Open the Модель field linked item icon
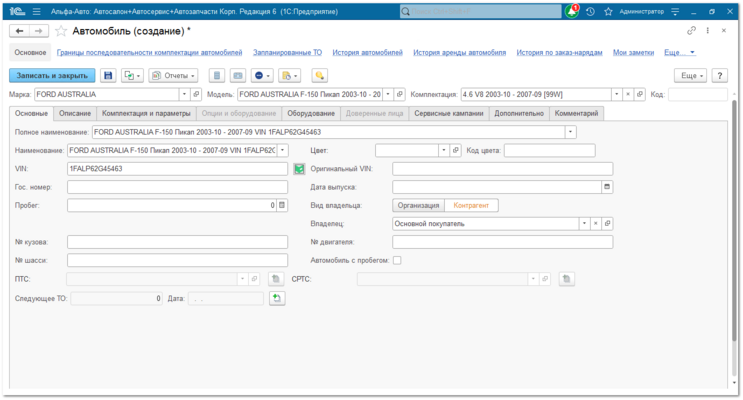Screen dimensions: 743x400 tap(399, 94)
